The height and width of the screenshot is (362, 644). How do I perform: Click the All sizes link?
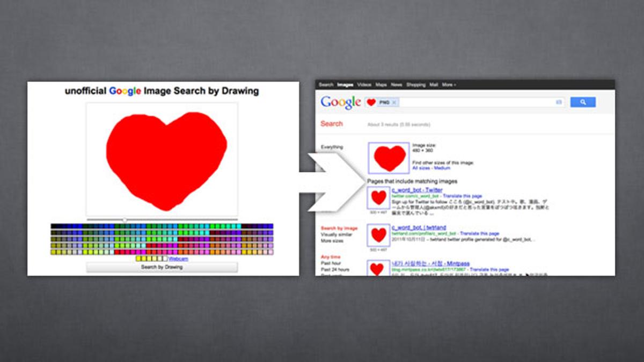tap(421, 168)
